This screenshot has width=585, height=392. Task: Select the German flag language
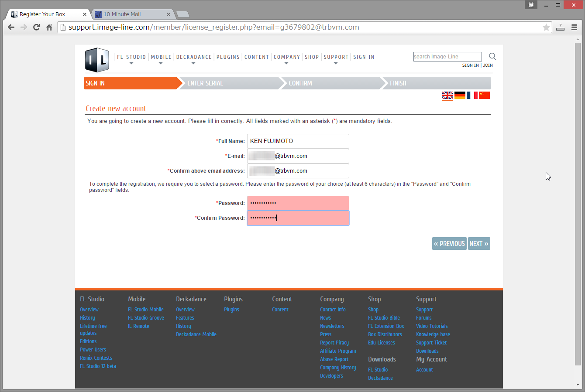(x=460, y=95)
